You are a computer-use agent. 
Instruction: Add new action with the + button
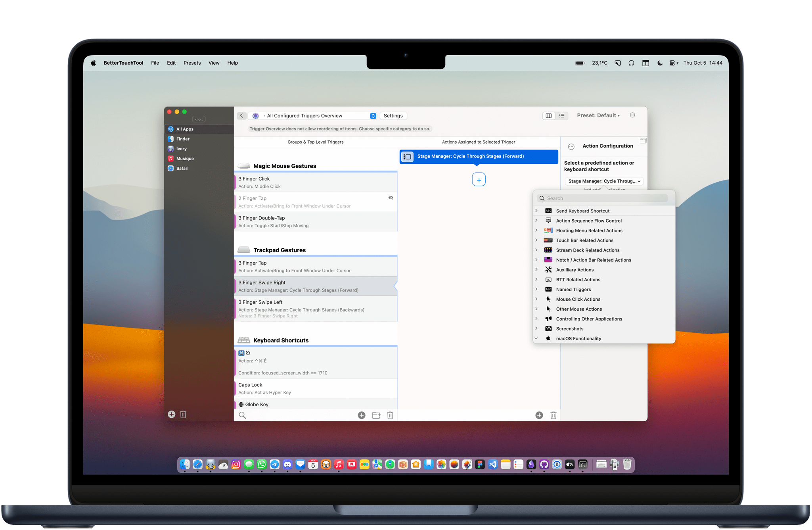pyautogui.click(x=479, y=180)
